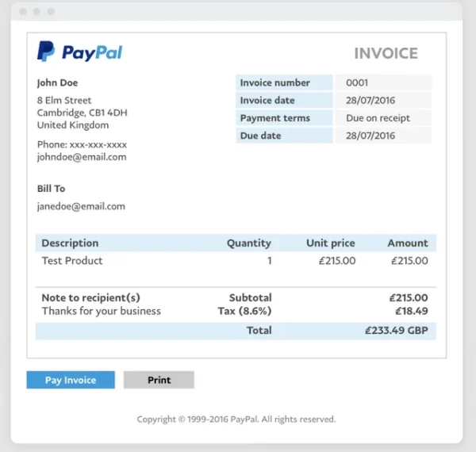476x452 pixels.
Task: Click the Amount column header
Action: pos(407,243)
